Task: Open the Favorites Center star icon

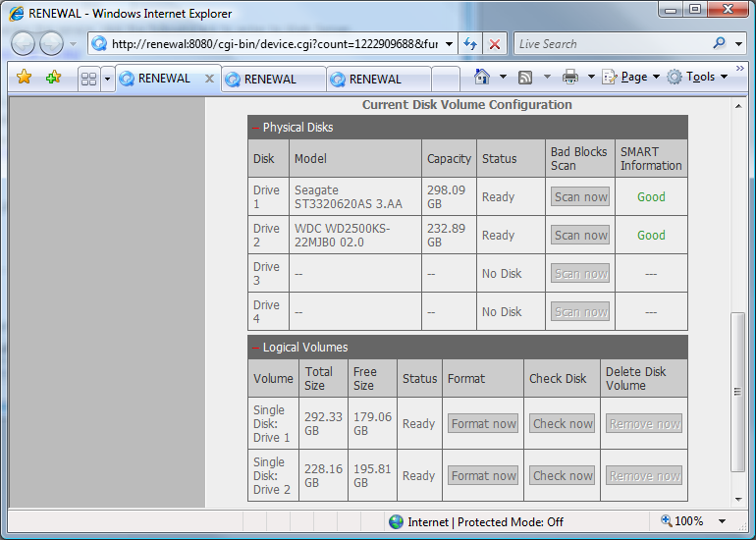Action: point(25,78)
